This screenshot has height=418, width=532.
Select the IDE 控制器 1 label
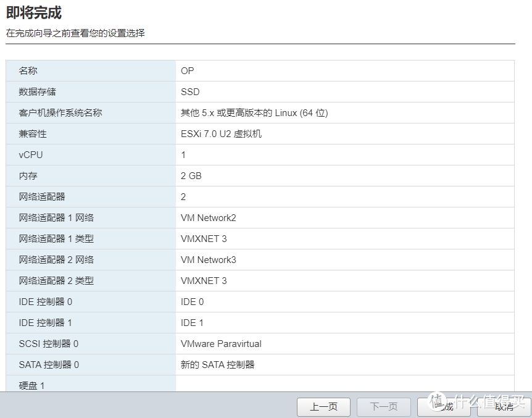[x=46, y=323]
